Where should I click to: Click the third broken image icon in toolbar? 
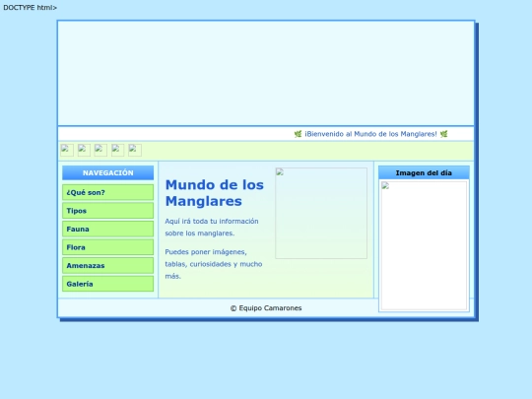(x=100, y=150)
